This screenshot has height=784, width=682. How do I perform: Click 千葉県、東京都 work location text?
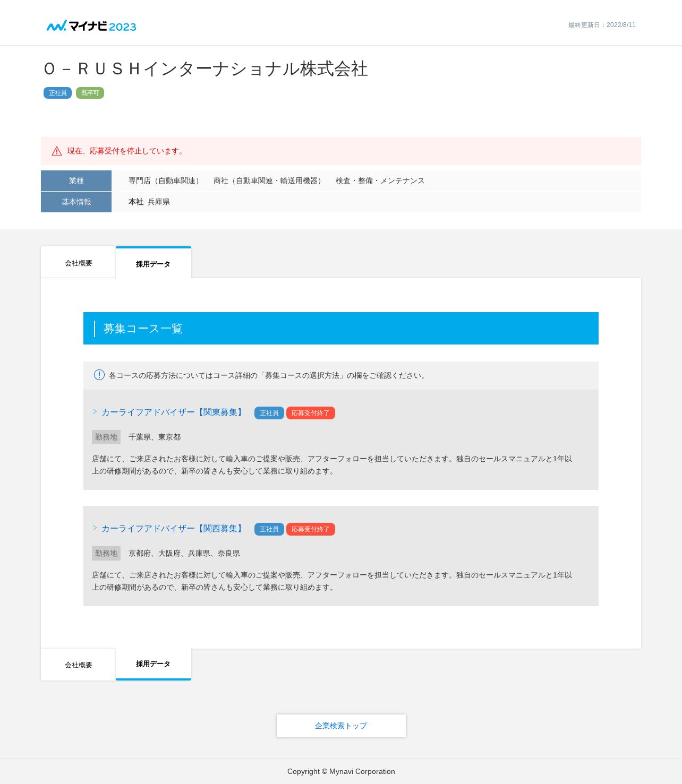[155, 437]
